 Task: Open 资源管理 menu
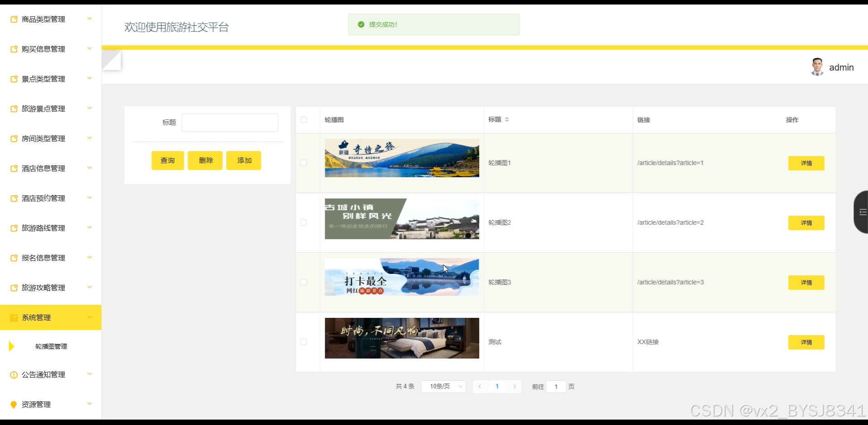click(x=51, y=405)
